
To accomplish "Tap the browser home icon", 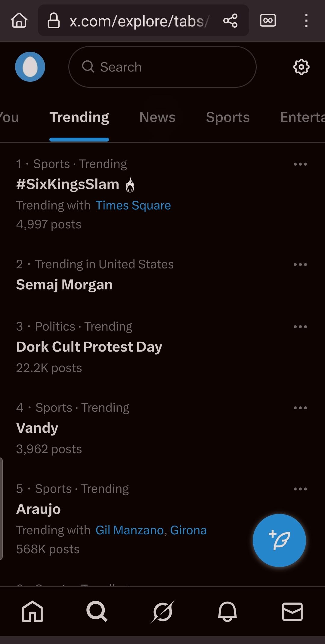I will pos(19,21).
